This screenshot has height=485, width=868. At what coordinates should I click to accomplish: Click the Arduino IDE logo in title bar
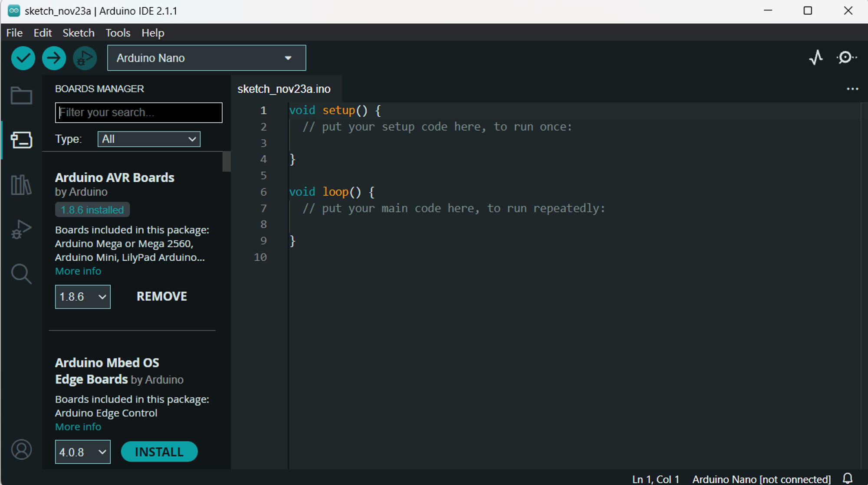[x=14, y=11]
